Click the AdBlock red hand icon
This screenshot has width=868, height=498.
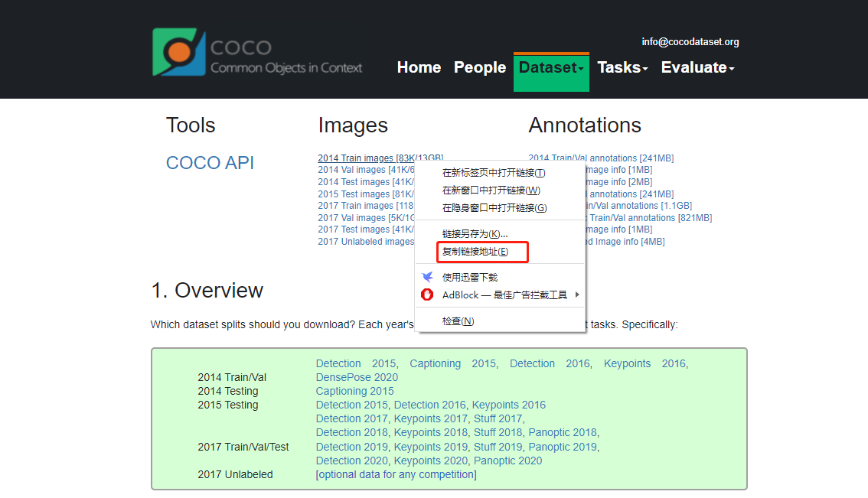(426, 295)
